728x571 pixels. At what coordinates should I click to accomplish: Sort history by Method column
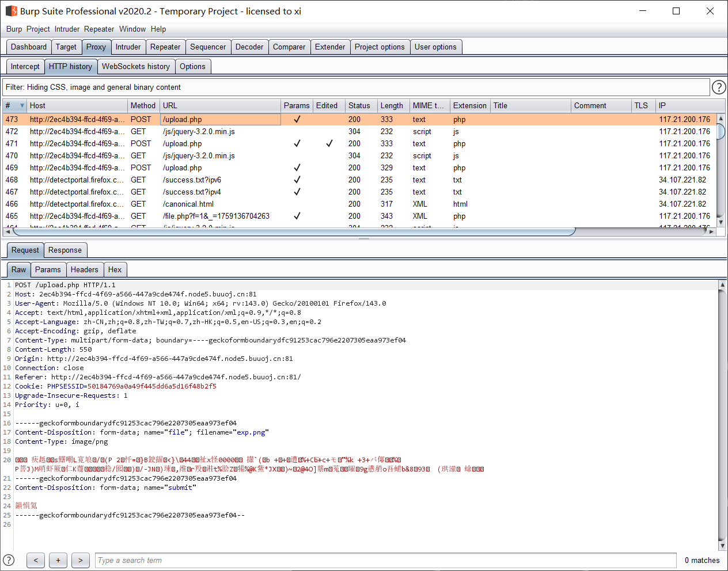143,106
